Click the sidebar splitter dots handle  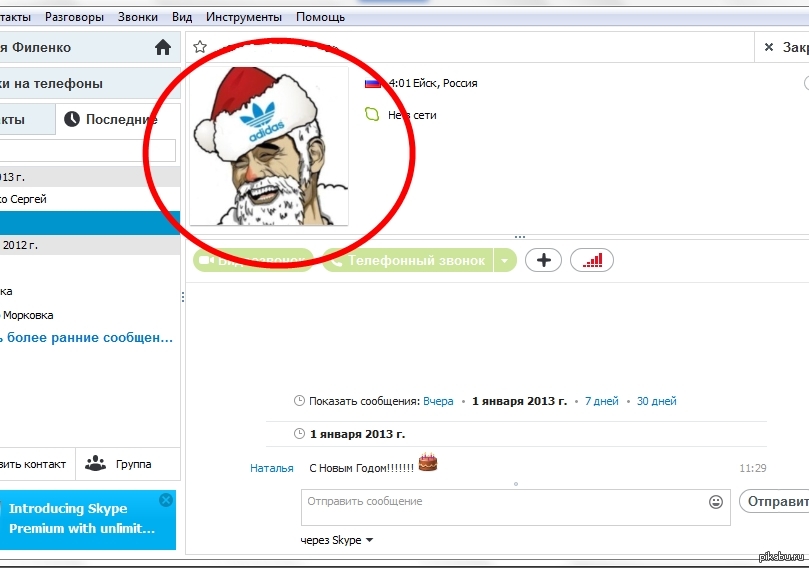pos(183,297)
